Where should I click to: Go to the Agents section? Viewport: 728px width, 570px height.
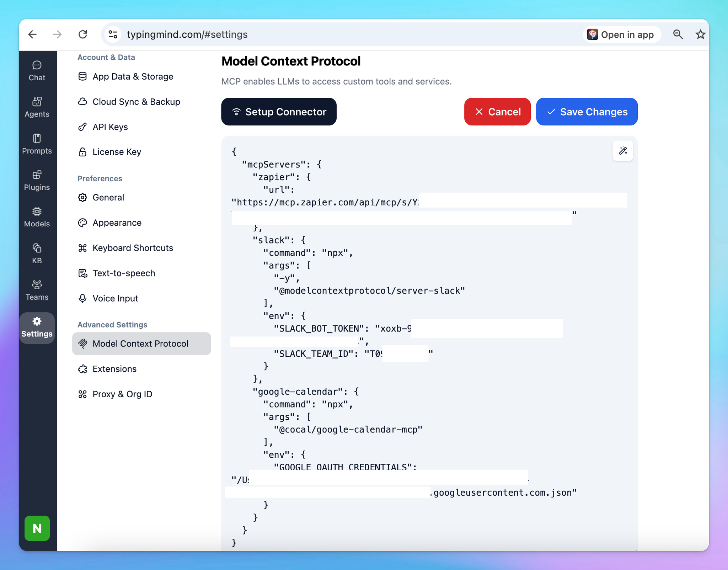[37, 107]
